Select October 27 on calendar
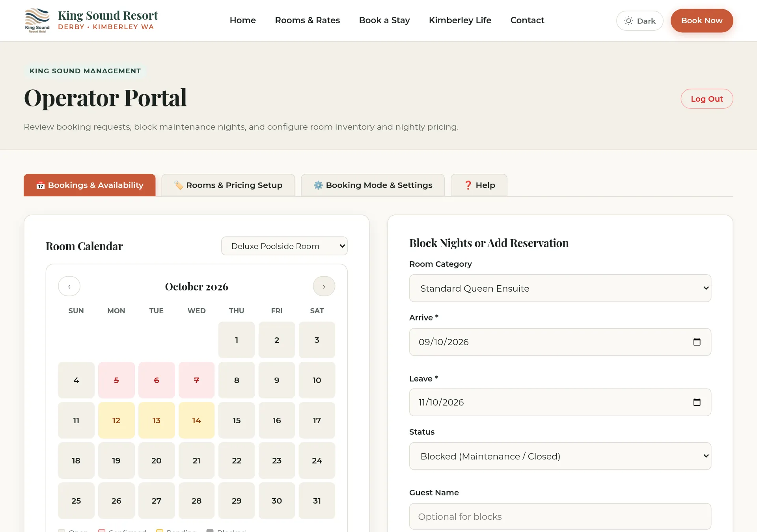Screen dimensions: 757x532 point(157,500)
